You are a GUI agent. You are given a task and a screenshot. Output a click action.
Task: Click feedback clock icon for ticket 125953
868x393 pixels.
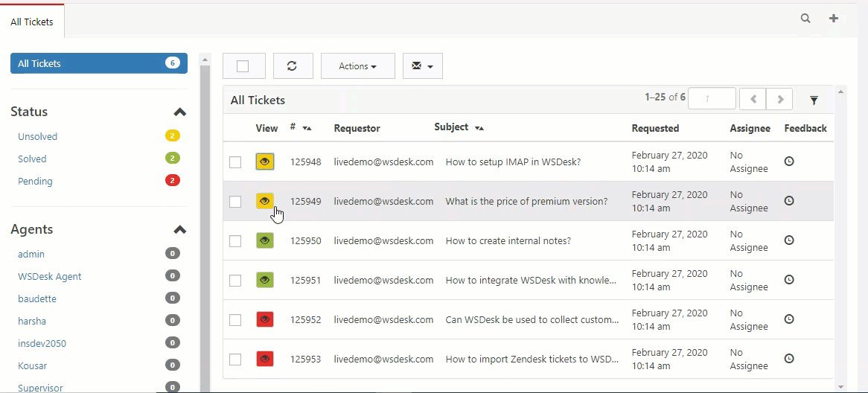[789, 358]
